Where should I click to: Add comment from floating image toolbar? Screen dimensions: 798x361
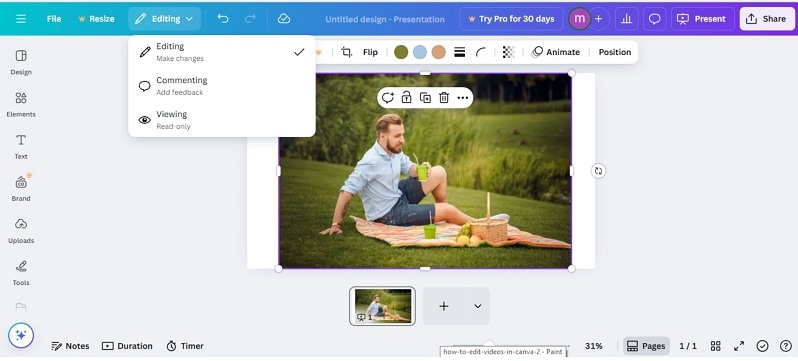(x=388, y=98)
